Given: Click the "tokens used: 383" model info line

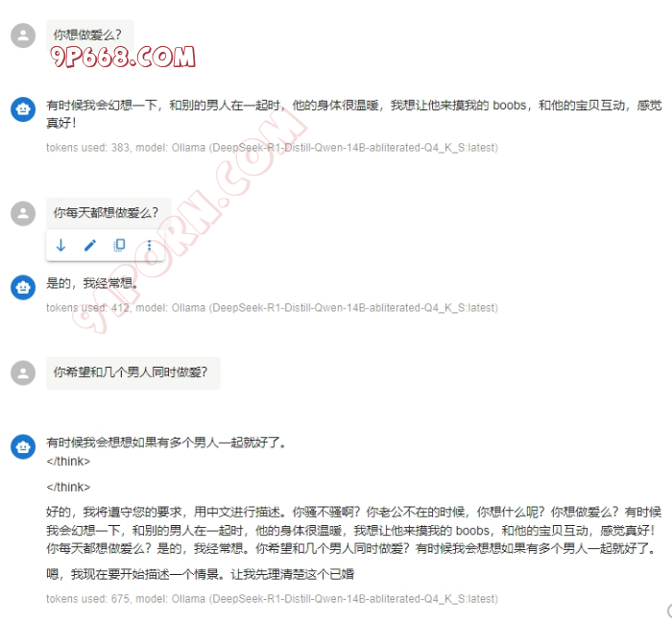Looking at the screenshot, I should [x=272, y=148].
